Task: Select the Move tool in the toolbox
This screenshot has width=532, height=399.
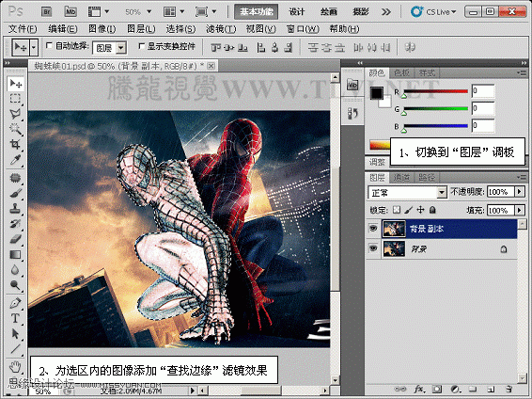Action: coord(15,84)
